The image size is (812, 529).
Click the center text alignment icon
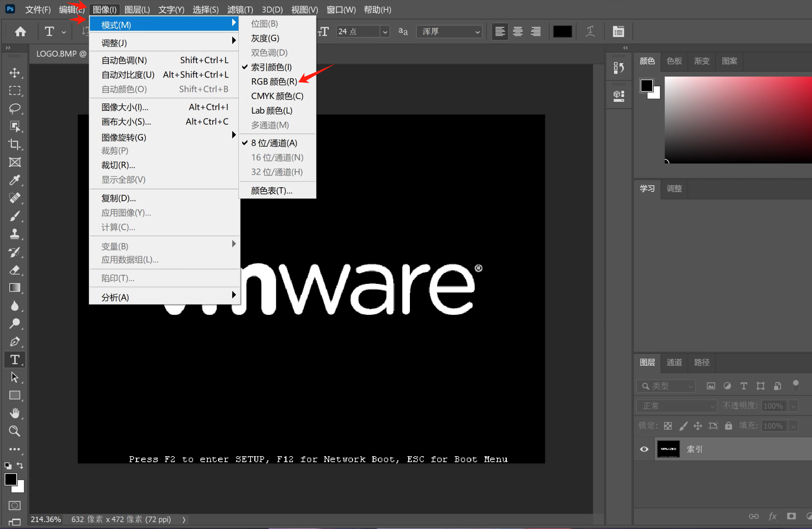tap(518, 31)
